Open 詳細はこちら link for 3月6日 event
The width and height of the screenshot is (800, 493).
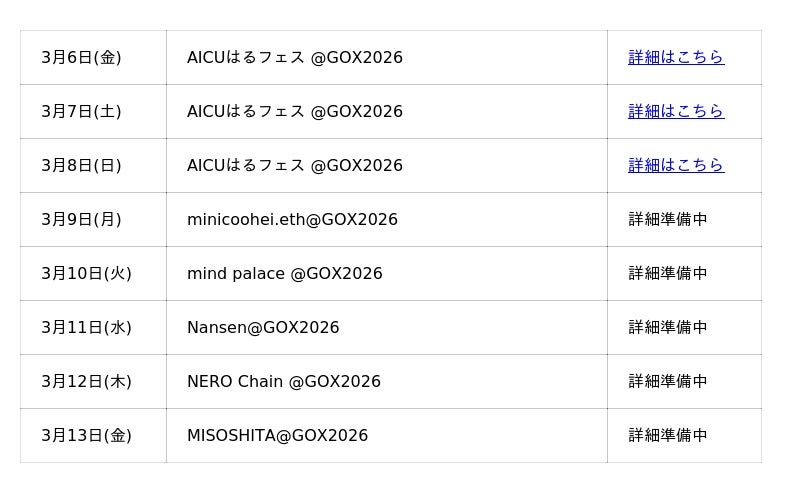676,58
